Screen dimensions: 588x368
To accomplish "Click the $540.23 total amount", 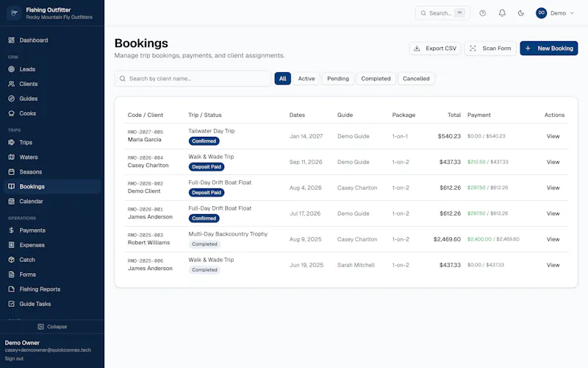I will click(449, 136).
